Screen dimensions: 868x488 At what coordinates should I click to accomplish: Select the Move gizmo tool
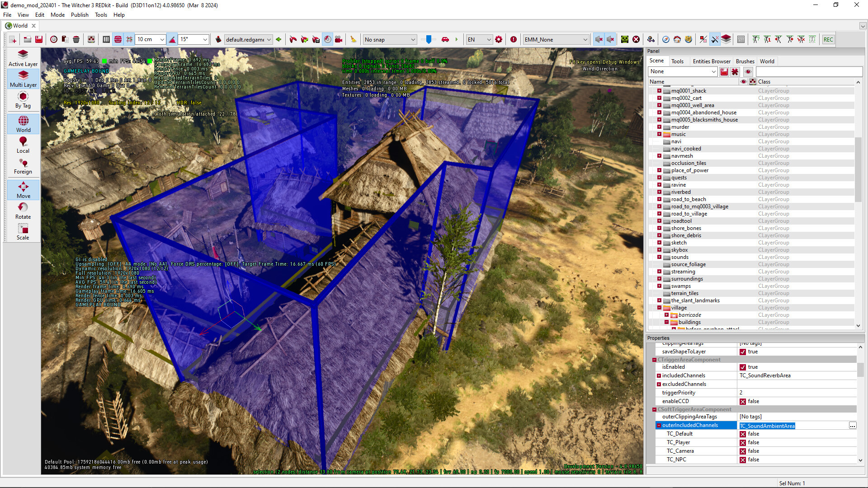[x=23, y=189]
